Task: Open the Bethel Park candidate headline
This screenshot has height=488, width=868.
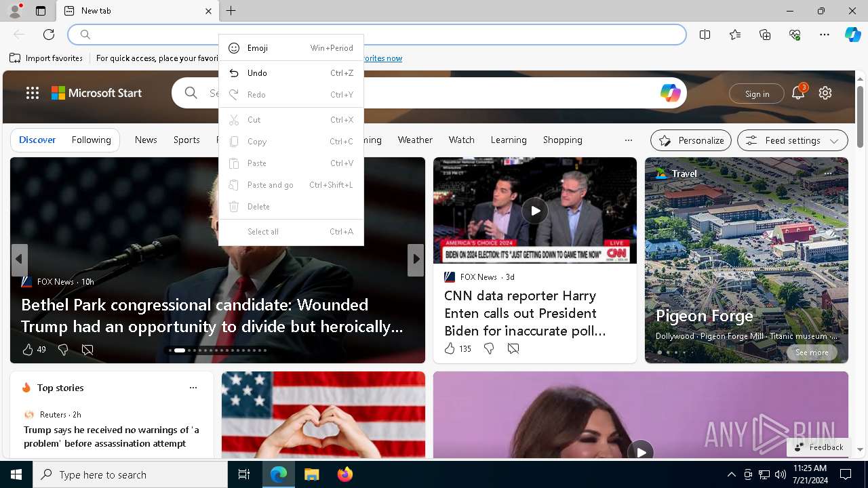Action: [212, 315]
